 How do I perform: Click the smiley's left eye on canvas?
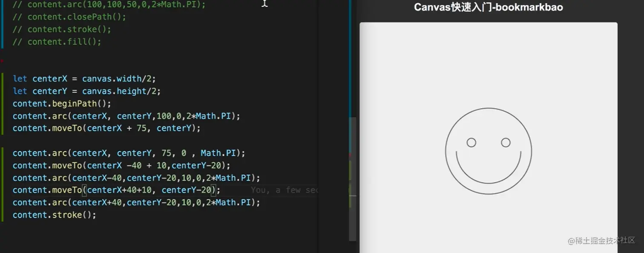pos(471,143)
